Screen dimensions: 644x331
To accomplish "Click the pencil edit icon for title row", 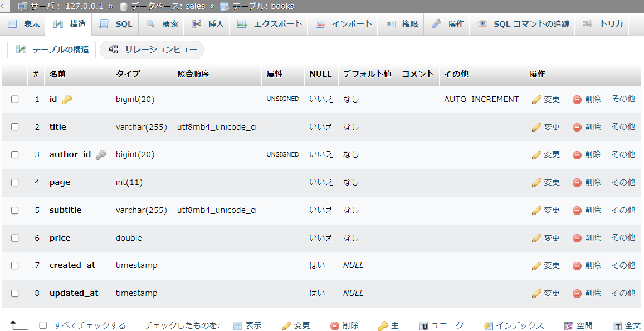I will click(537, 127).
